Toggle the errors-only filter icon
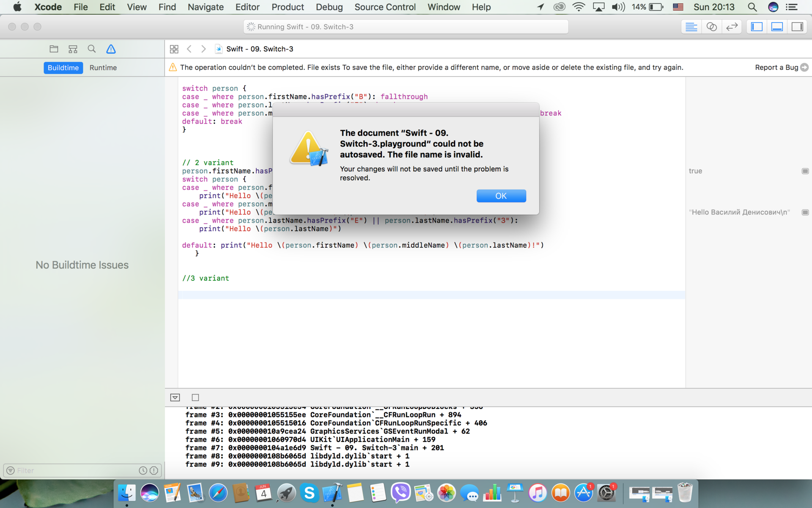The height and width of the screenshot is (508, 812). (154, 470)
